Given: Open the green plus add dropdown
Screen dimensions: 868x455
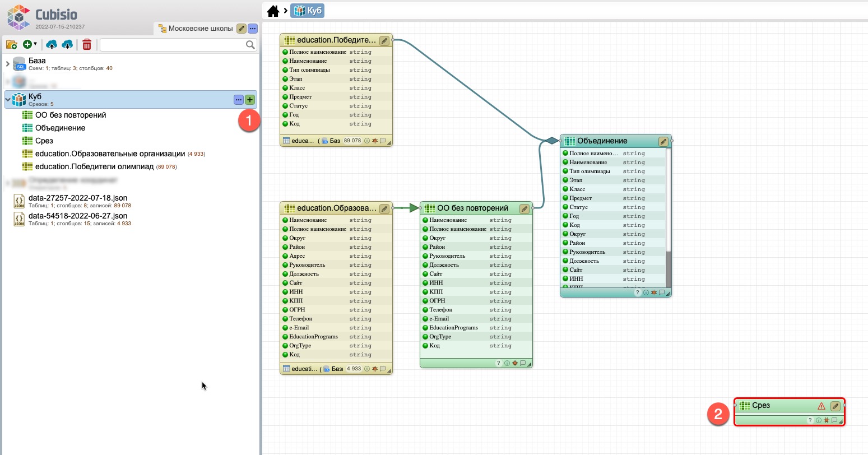Looking at the screenshot, I should (29, 44).
